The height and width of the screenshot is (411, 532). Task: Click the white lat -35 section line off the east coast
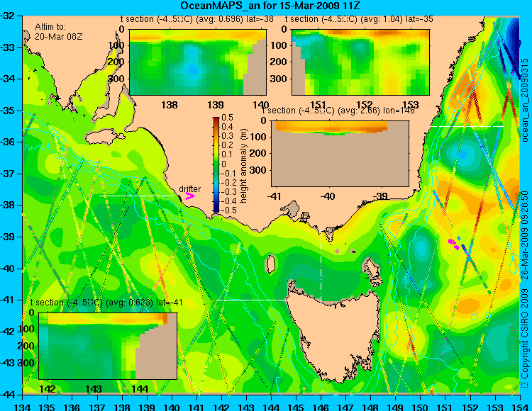pyautogui.click(x=467, y=126)
